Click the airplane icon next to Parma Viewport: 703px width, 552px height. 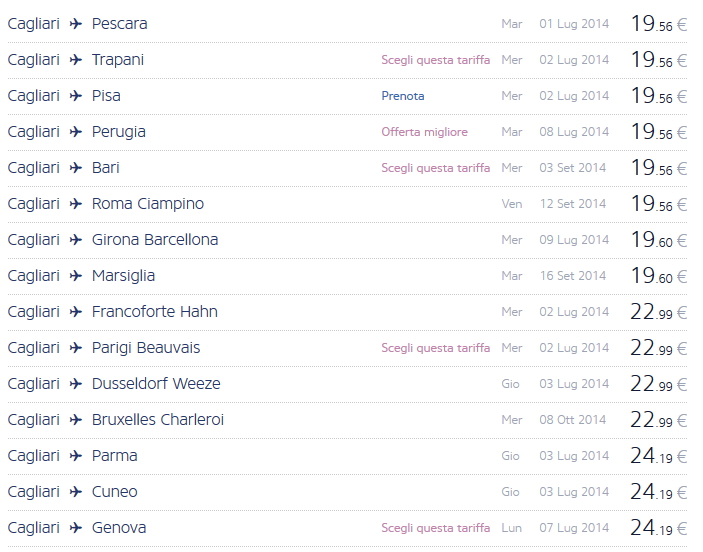coord(76,456)
